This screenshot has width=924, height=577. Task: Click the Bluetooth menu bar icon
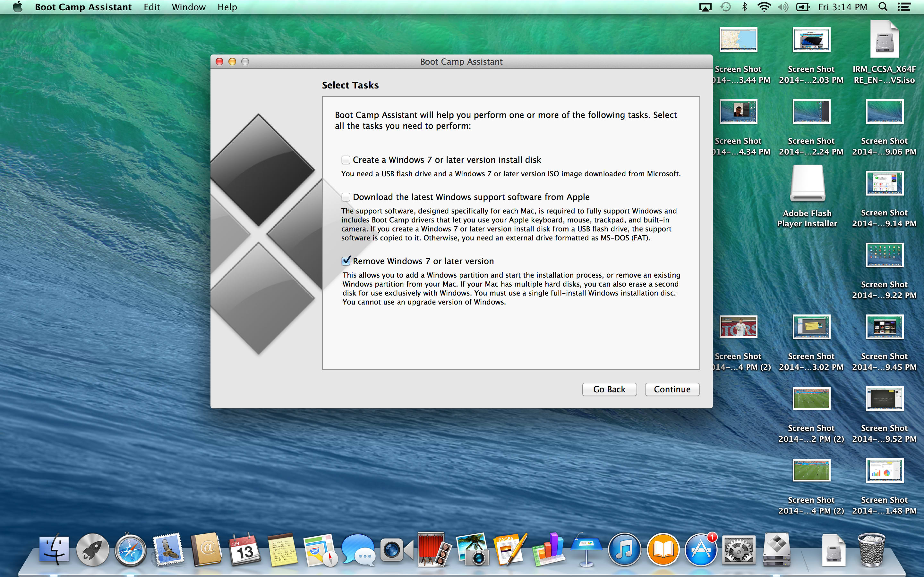click(x=745, y=6)
